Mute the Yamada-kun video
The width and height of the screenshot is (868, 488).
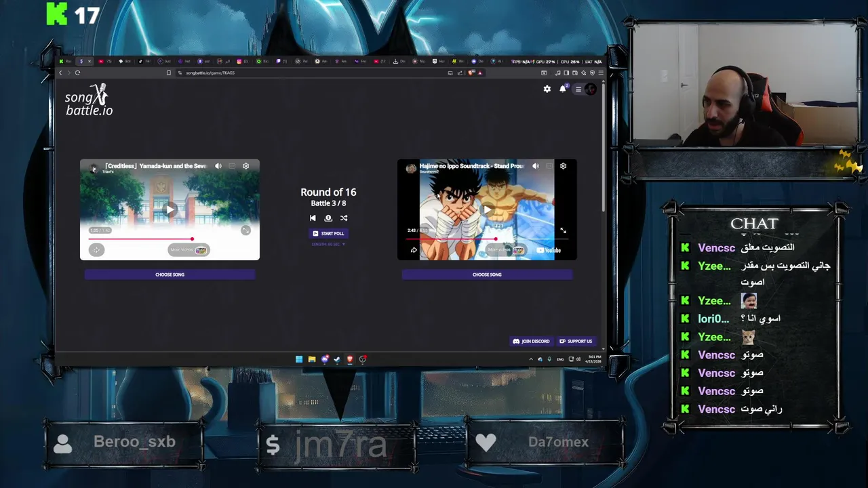218,166
